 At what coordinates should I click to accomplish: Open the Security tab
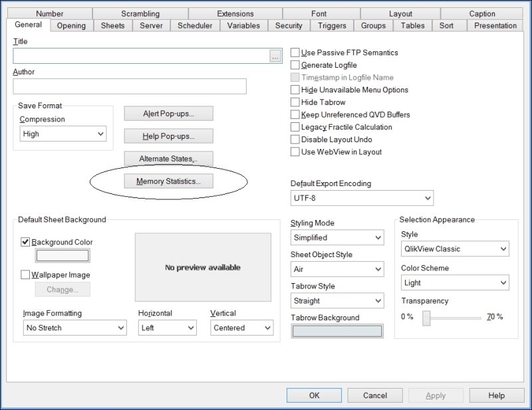click(289, 26)
